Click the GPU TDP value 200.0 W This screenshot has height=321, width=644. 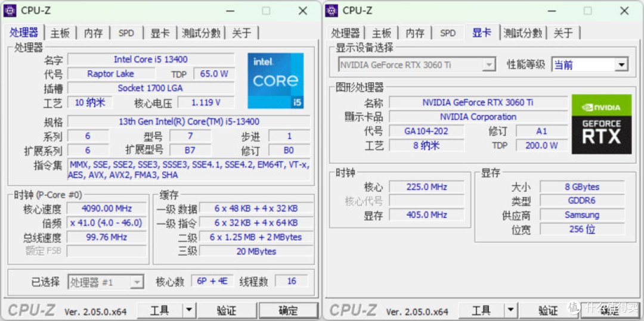pyautogui.click(x=541, y=145)
